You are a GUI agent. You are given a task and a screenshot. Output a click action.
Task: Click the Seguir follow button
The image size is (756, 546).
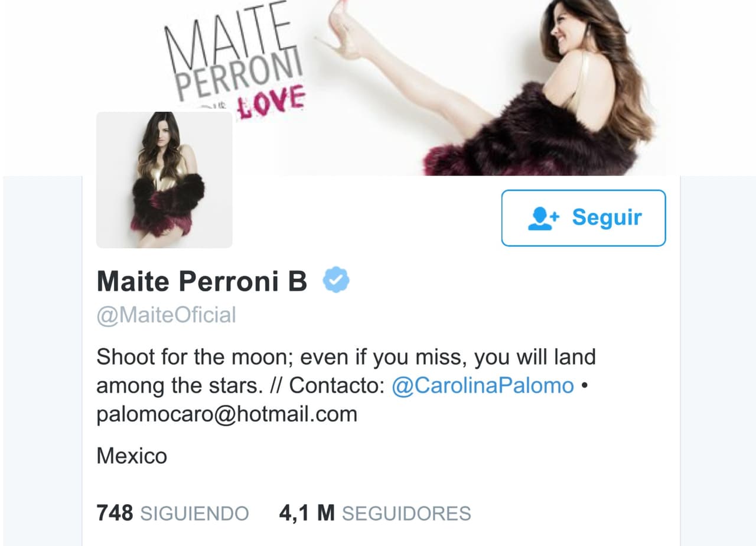(584, 218)
